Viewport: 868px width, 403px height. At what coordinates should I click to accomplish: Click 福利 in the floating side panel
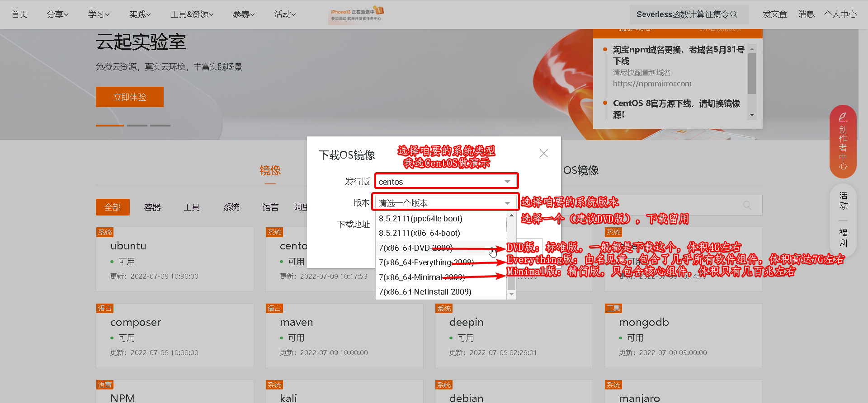click(x=843, y=238)
